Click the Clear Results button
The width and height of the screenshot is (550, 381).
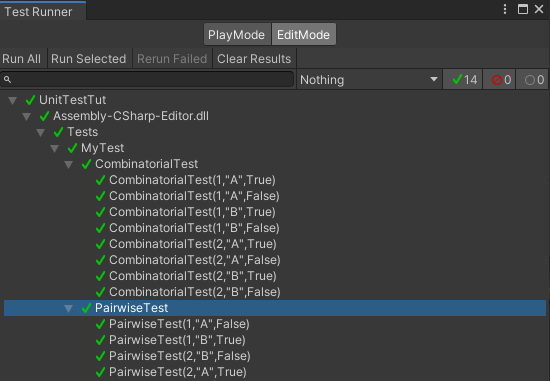pos(254,59)
